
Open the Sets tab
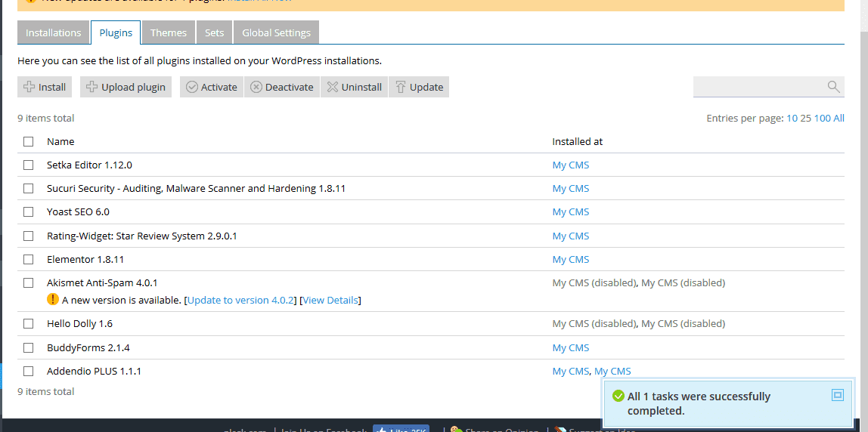coord(214,32)
